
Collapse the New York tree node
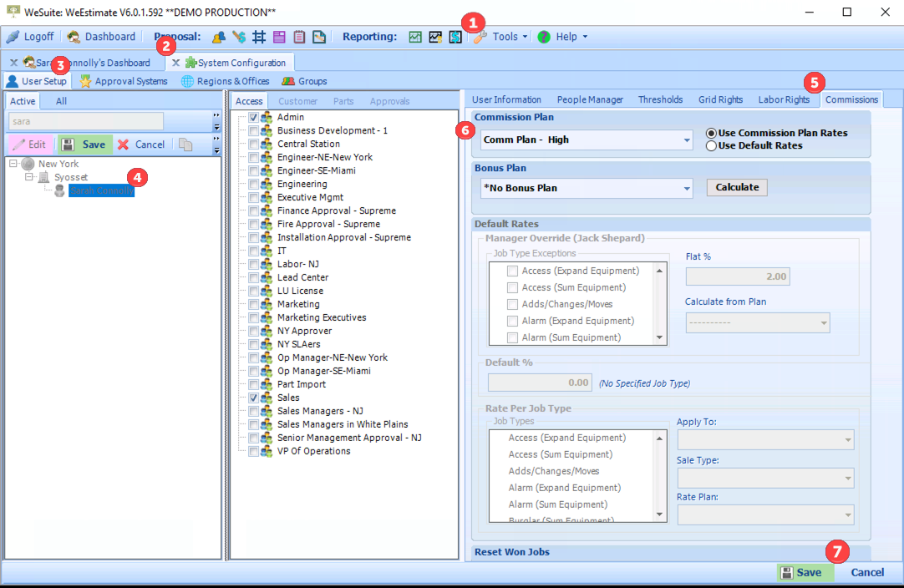click(x=13, y=164)
